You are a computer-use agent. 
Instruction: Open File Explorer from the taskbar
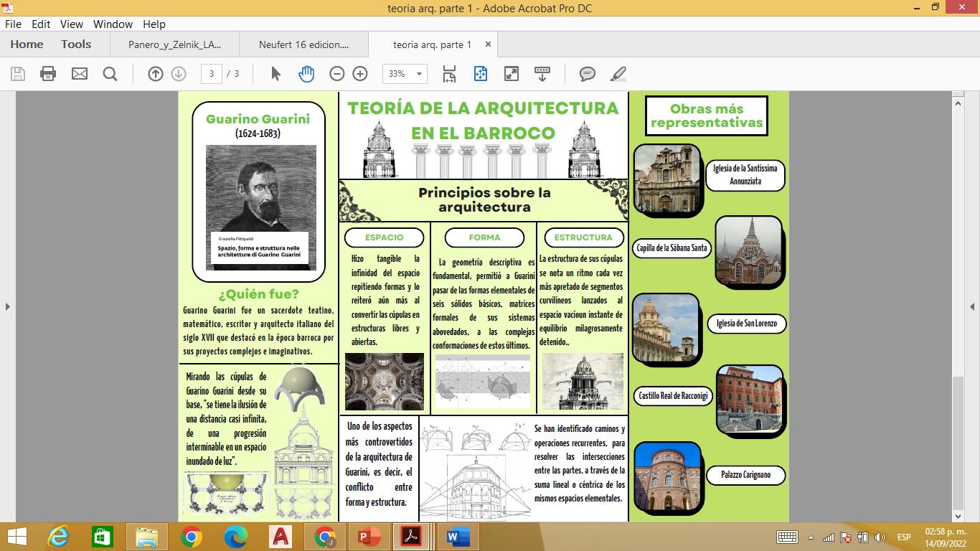tap(147, 537)
